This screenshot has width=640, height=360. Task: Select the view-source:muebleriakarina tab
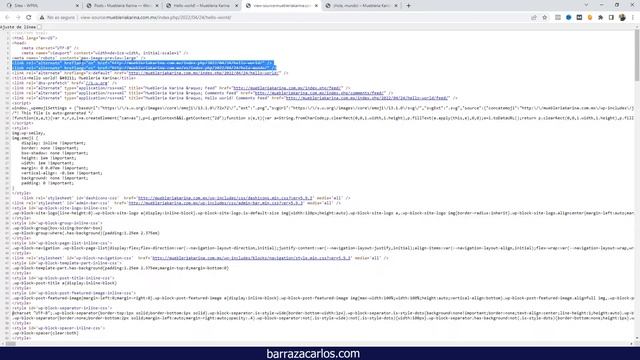tap(281, 6)
